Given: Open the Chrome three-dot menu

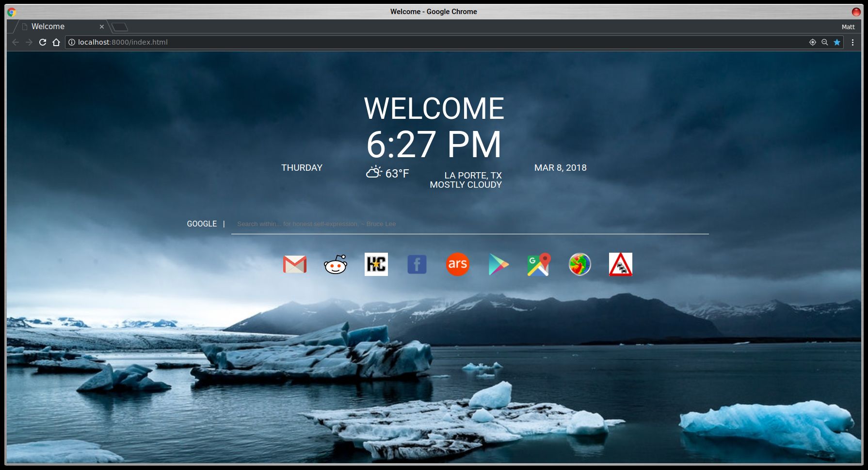Looking at the screenshot, I should click(x=853, y=42).
